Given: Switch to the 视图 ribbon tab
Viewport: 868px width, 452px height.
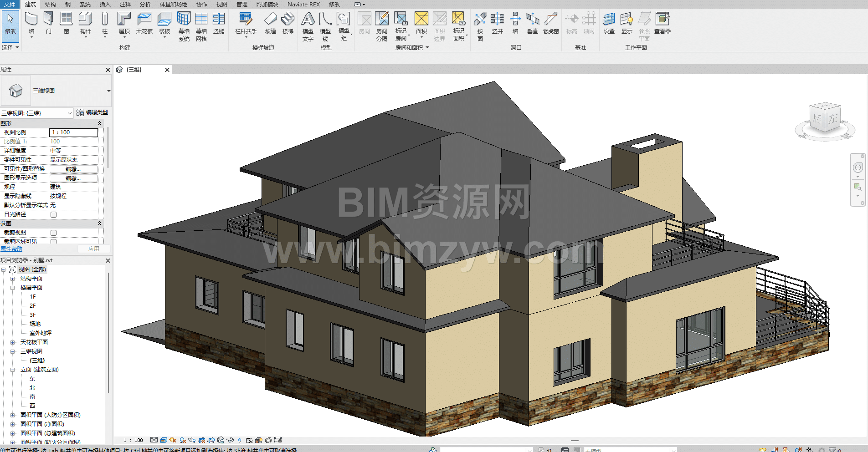Looking at the screenshot, I should click(x=221, y=5).
